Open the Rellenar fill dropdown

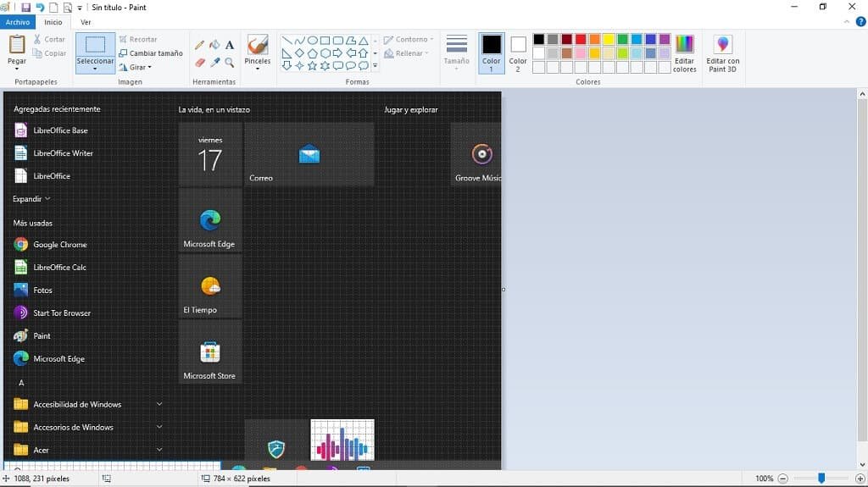406,53
